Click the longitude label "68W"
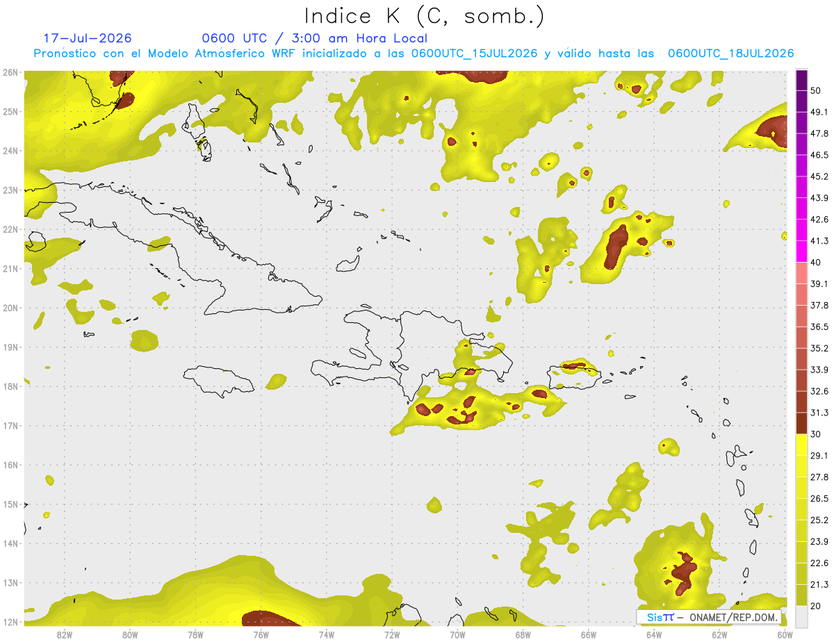The height and width of the screenshot is (644, 834). pos(523,634)
